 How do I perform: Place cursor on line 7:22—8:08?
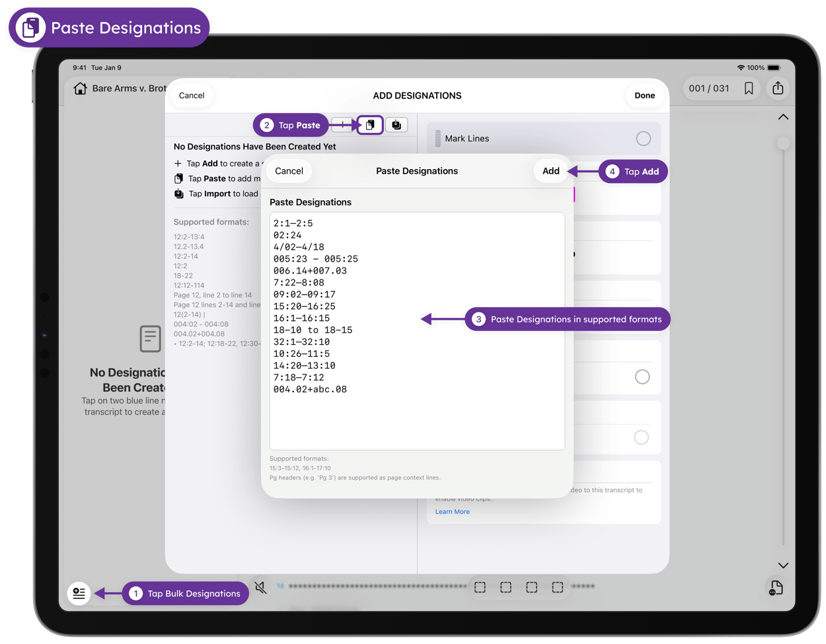coord(299,283)
